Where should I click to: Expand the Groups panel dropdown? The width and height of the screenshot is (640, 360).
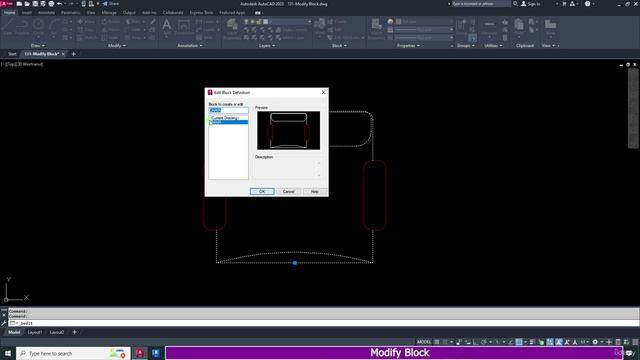466,46
